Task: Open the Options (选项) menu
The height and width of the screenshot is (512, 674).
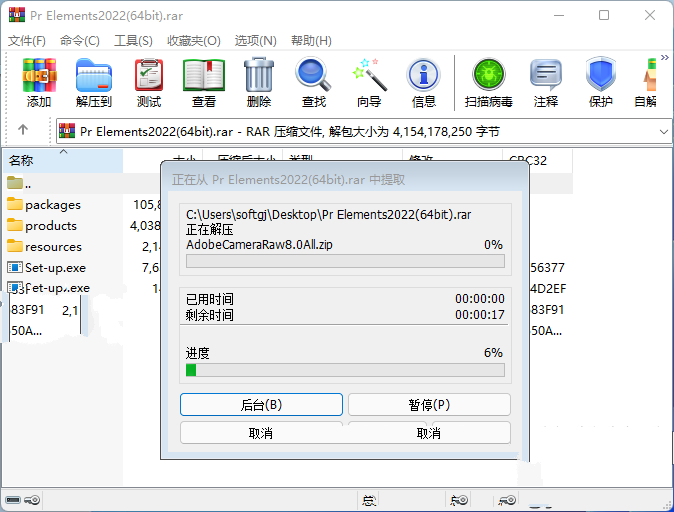Action: (256, 41)
